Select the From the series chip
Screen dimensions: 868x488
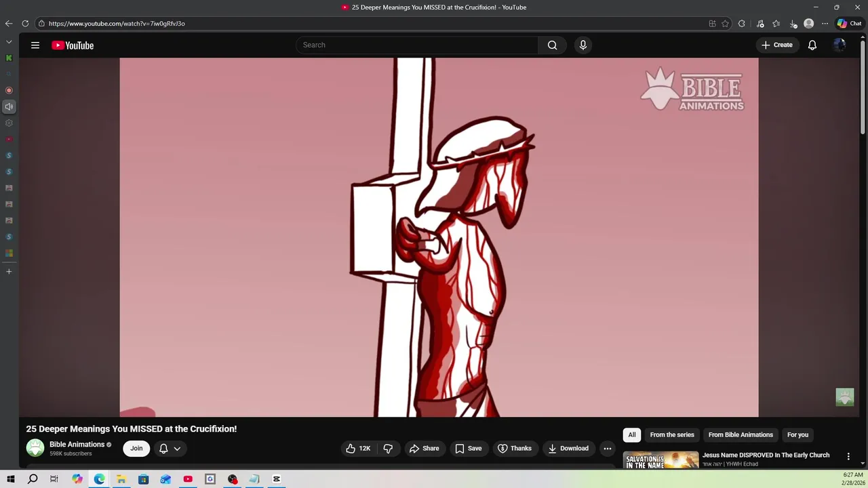pyautogui.click(x=672, y=435)
